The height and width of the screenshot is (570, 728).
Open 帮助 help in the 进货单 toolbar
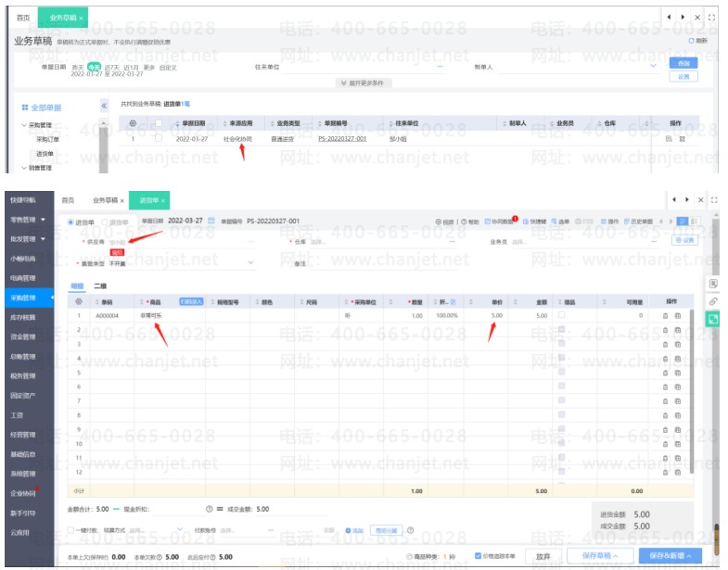[x=470, y=222]
